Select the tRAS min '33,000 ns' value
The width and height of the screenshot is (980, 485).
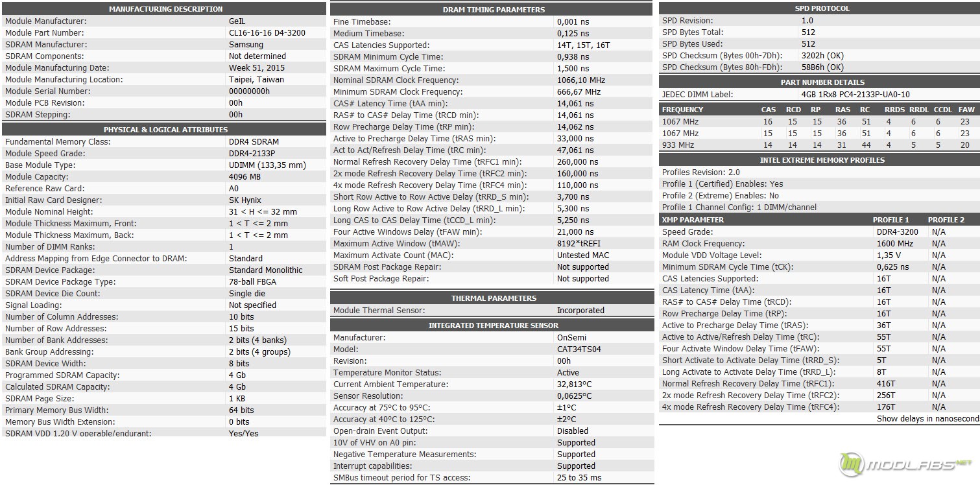[x=575, y=139]
